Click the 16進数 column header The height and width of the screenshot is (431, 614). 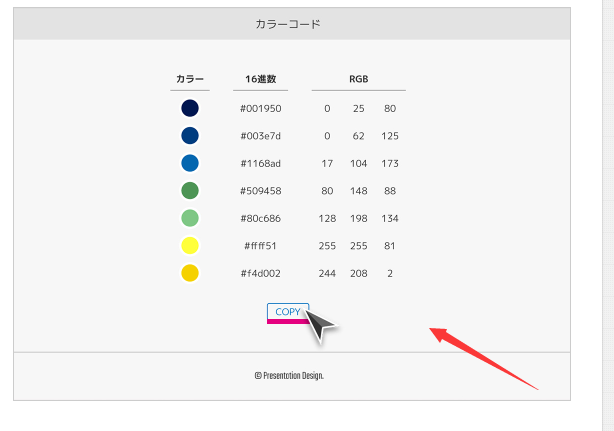[260, 79]
